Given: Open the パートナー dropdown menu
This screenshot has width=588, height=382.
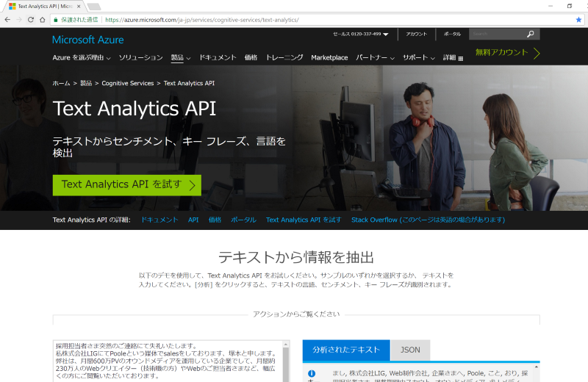Looking at the screenshot, I should (376, 57).
